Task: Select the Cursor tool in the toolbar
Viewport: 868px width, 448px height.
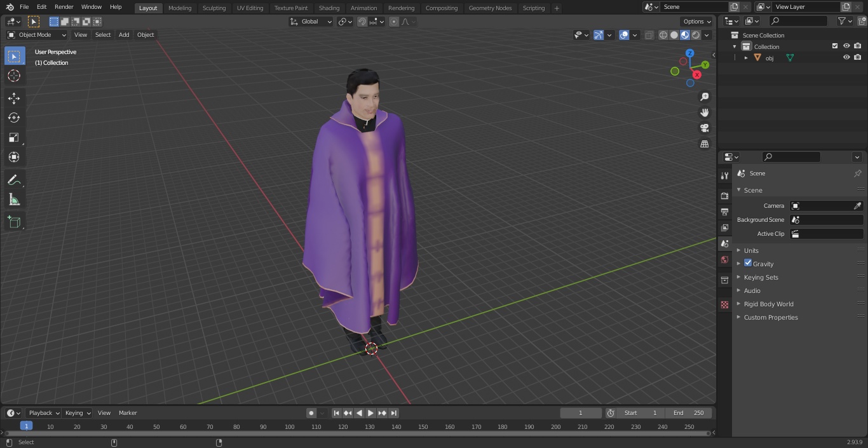Action: click(14, 76)
